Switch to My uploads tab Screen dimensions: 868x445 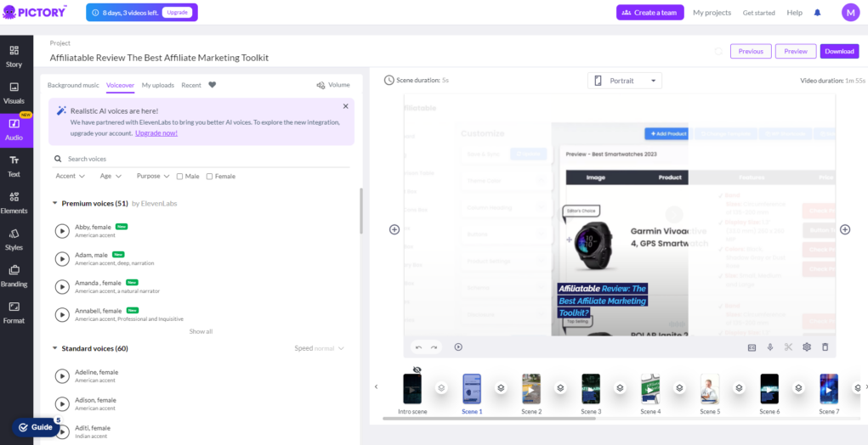[x=158, y=85]
